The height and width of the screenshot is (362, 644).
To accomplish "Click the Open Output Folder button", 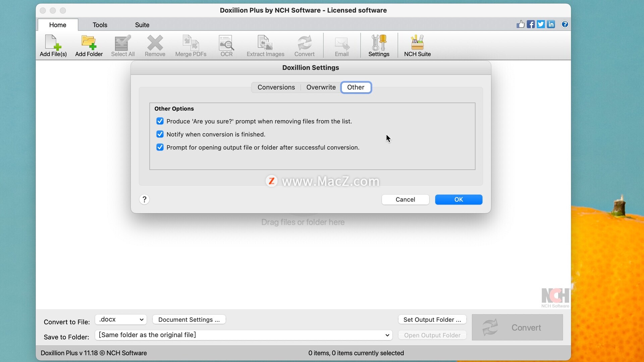I will click(432, 335).
